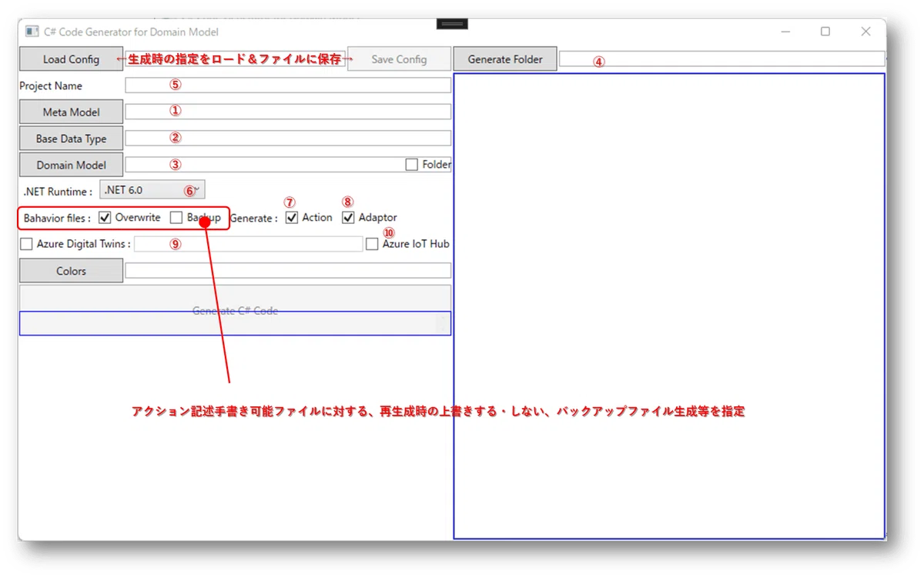The height and width of the screenshot is (578, 924).
Task: Maximize the C# Code Generator window
Action: point(825,32)
